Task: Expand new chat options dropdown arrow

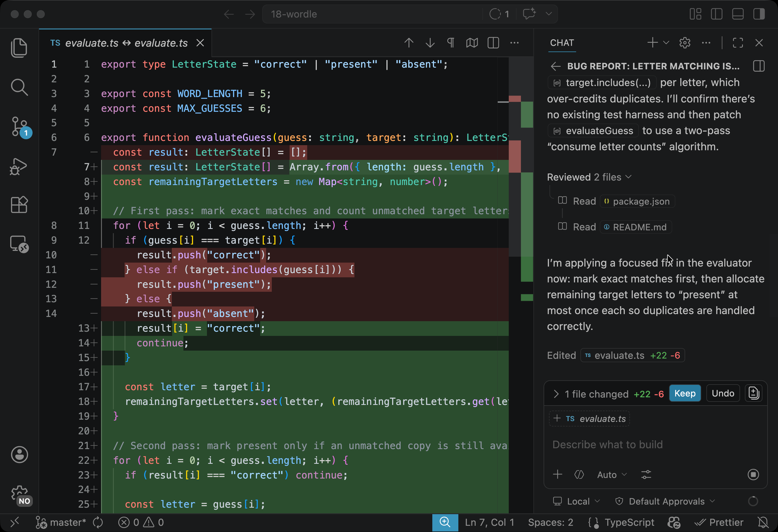Action: tap(666, 43)
